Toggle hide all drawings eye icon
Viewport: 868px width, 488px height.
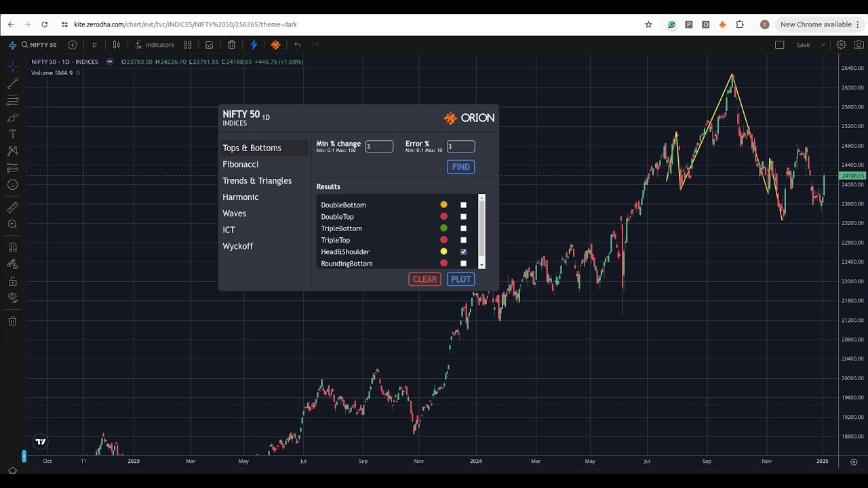12,298
